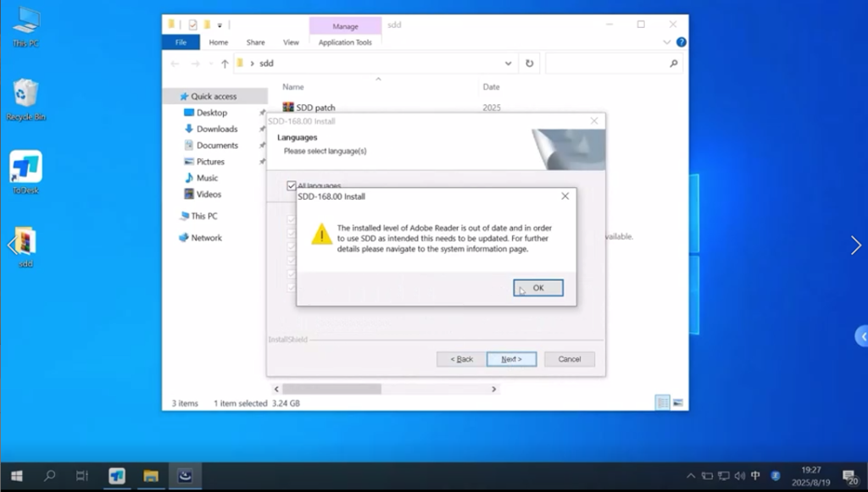Uncheck the All languages checkbox
Image resolution: width=868 pixels, height=492 pixels.
[x=292, y=186]
